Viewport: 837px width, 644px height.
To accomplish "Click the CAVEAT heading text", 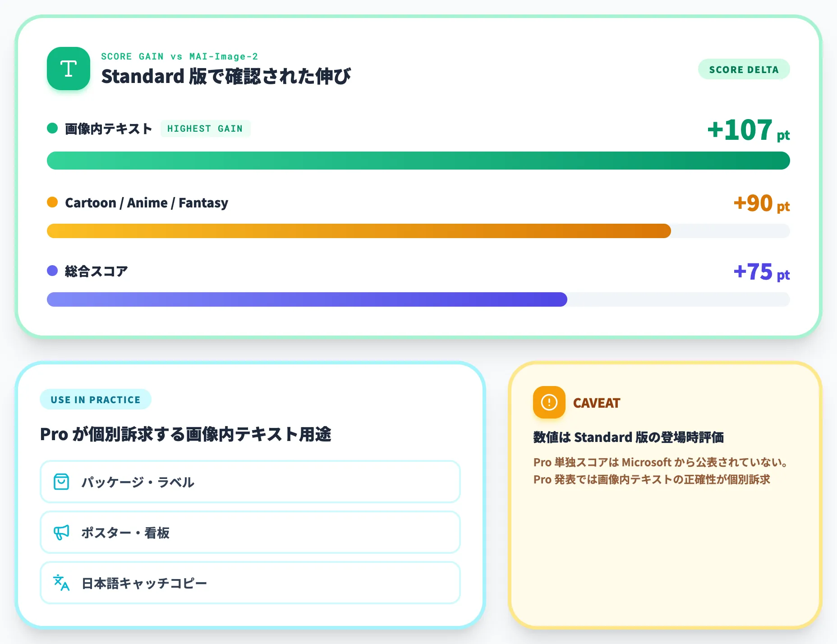I will [x=597, y=403].
